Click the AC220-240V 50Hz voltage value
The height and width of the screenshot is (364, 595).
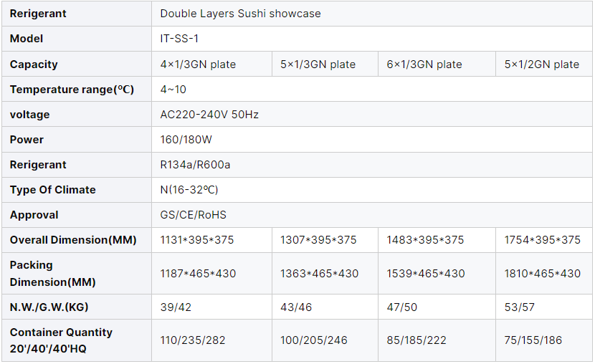pos(209,115)
